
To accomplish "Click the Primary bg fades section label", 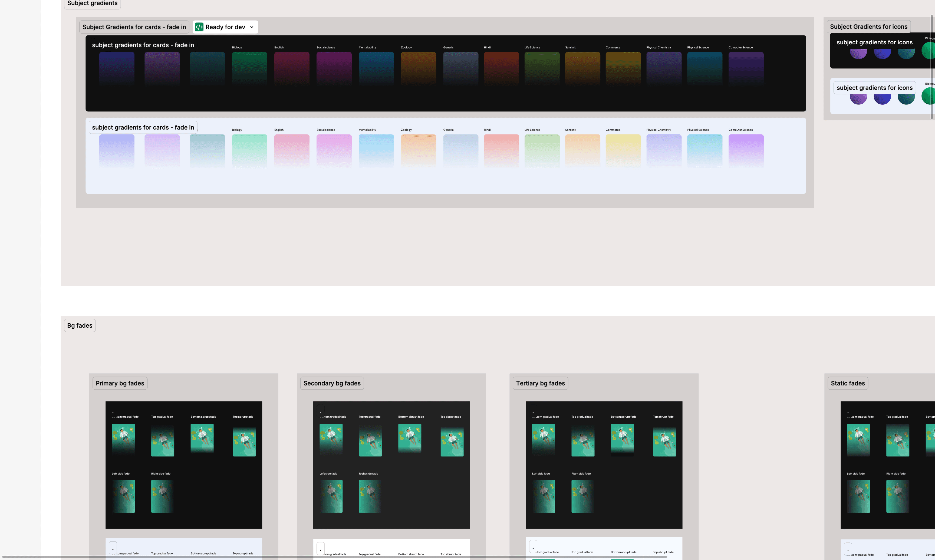I will tap(120, 383).
